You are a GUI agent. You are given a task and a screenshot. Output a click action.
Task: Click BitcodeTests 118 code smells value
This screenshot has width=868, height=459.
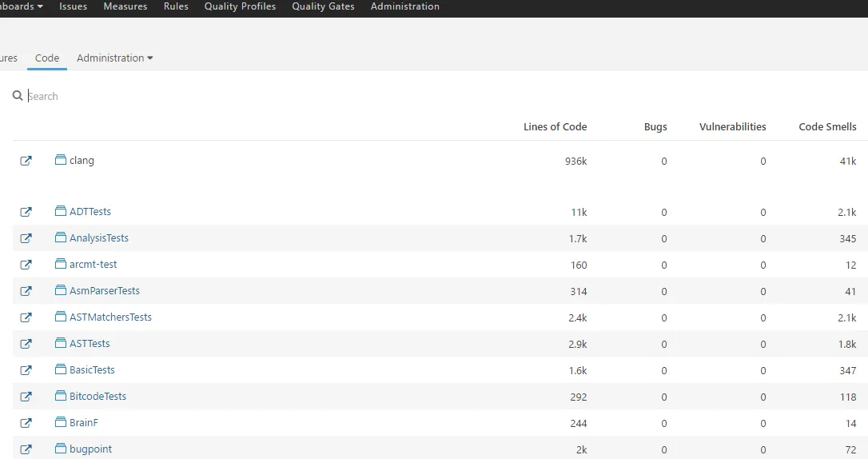848,397
